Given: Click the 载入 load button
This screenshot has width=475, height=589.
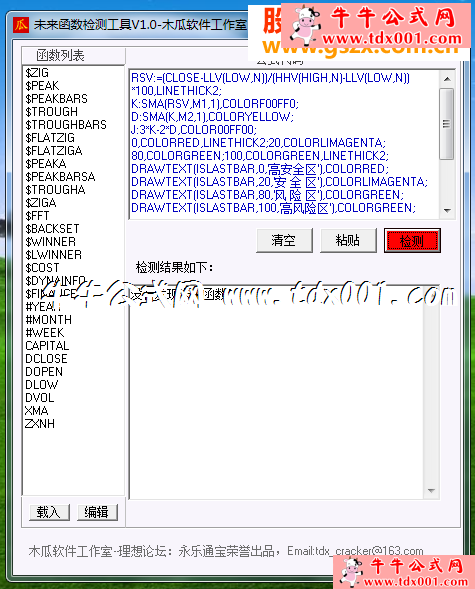Looking at the screenshot, I should (49, 512).
